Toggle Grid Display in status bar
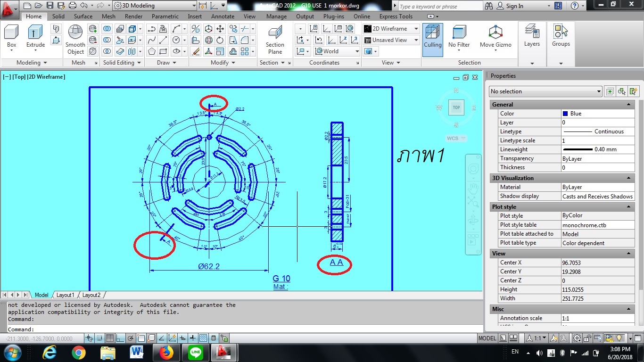The height and width of the screenshot is (362, 644). click(x=110, y=338)
